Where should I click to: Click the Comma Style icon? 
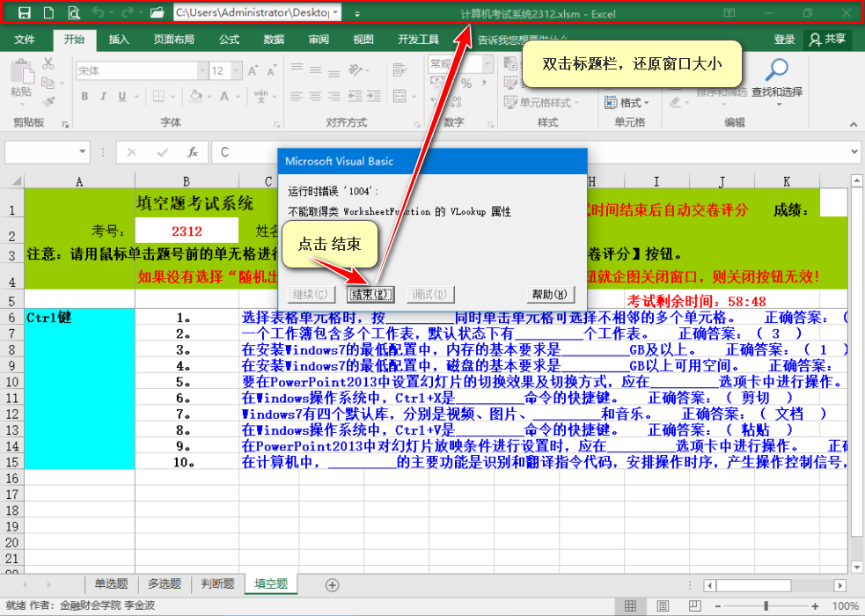pyautogui.click(x=484, y=84)
